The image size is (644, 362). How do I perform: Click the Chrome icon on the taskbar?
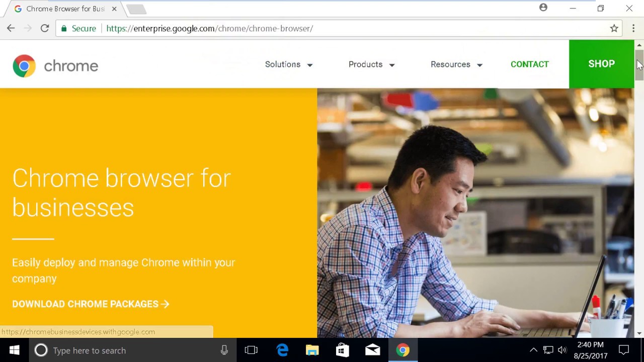403,350
